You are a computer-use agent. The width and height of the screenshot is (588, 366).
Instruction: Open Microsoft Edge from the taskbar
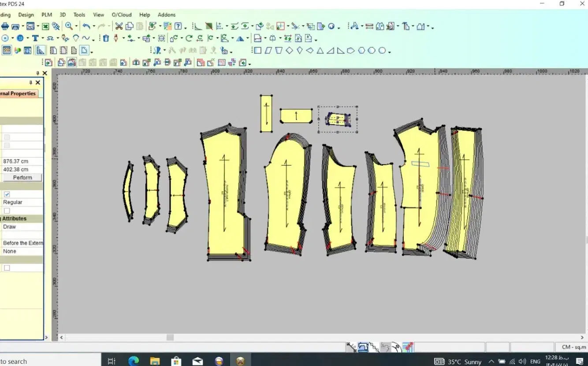(134, 361)
